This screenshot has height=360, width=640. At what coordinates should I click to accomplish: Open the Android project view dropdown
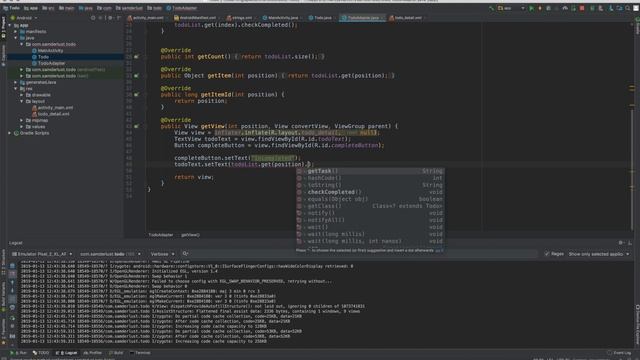tap(24, 18)
